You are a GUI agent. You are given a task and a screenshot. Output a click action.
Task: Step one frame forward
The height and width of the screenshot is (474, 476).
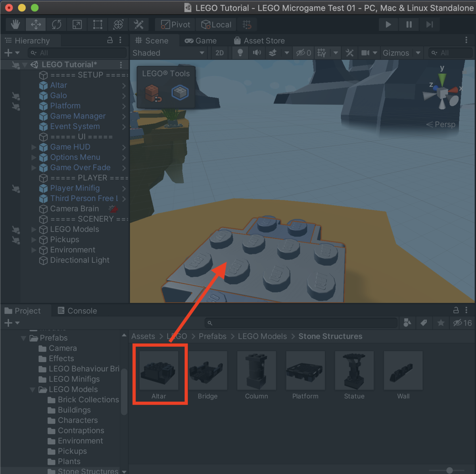pyautogui.click(x=430, y=25)
